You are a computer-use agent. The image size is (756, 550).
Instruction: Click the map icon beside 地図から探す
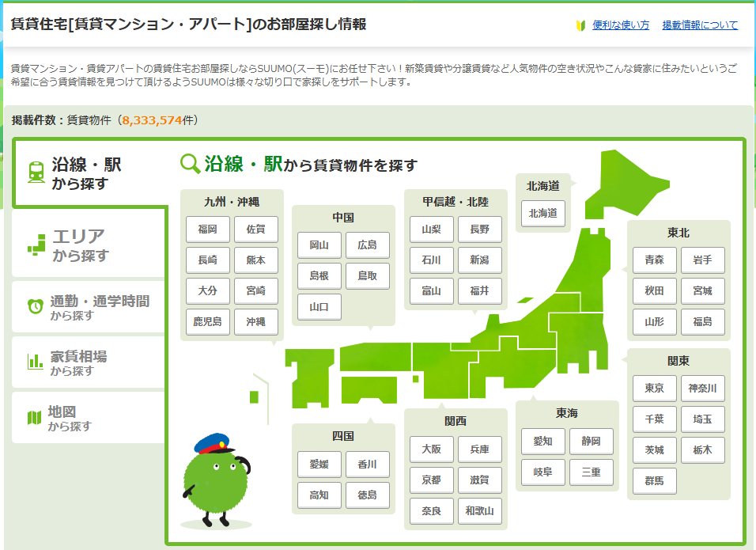34,417
